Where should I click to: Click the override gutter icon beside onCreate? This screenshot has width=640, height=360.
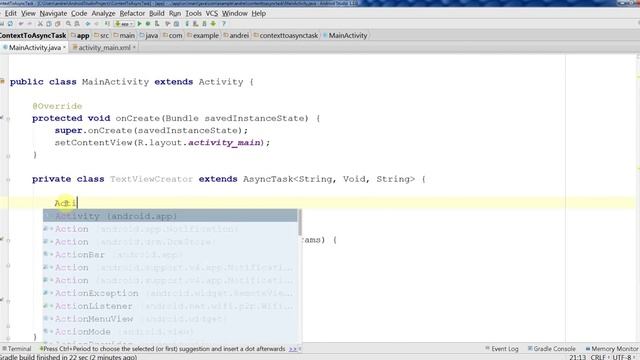tap(2, 118)
